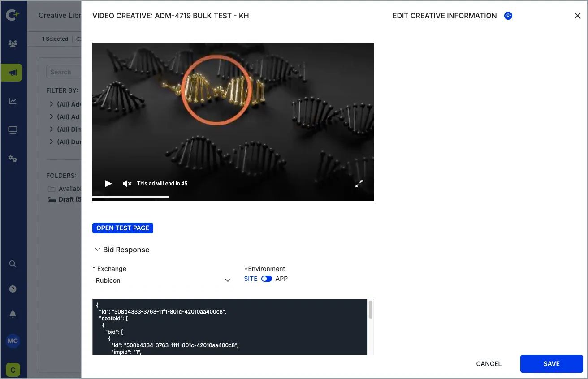Open the analytics chart icon in sidebar
Viewport: 588px width, 379px height.
pos(13,101)
